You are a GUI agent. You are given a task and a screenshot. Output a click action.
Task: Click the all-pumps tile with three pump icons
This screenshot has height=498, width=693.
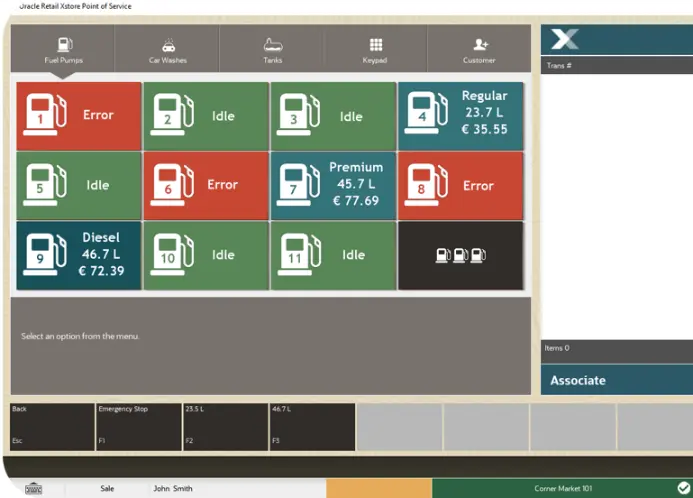pyautogui.click(x=460, y=256)
